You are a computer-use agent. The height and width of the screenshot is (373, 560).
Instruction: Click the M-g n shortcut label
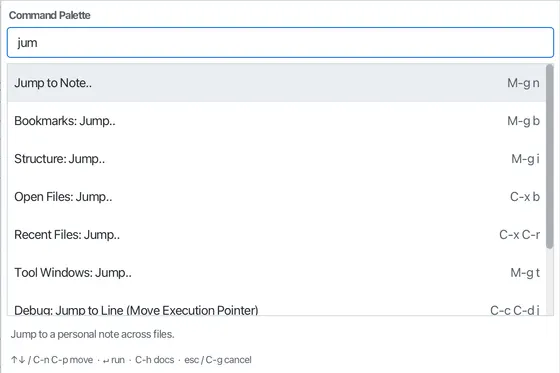(523, 83)
